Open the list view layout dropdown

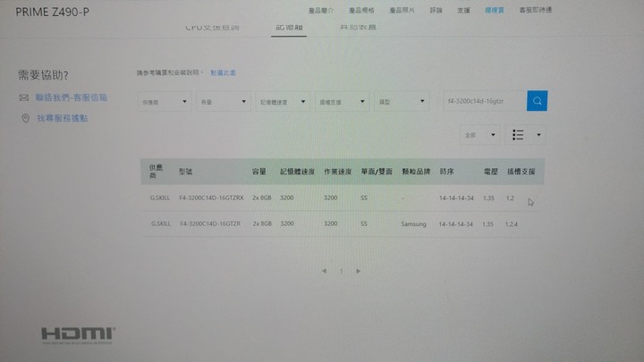(x=525, y=135)
